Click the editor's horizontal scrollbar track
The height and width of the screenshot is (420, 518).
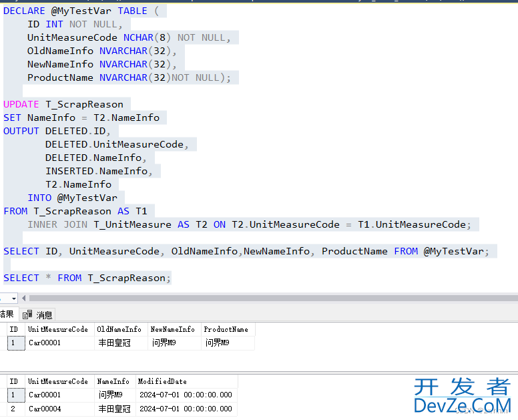[273, 298]
